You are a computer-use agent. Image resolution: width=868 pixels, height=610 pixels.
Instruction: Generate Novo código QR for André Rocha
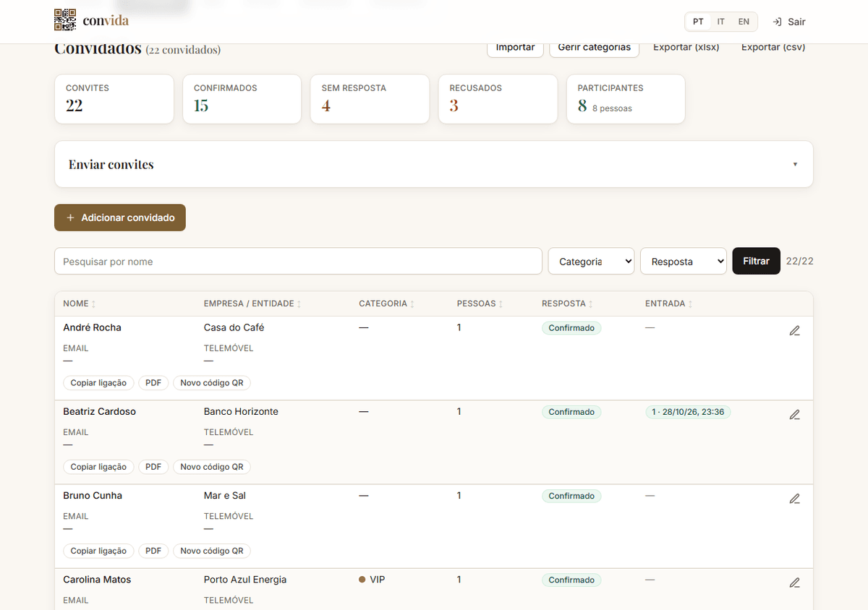[212, 383]
